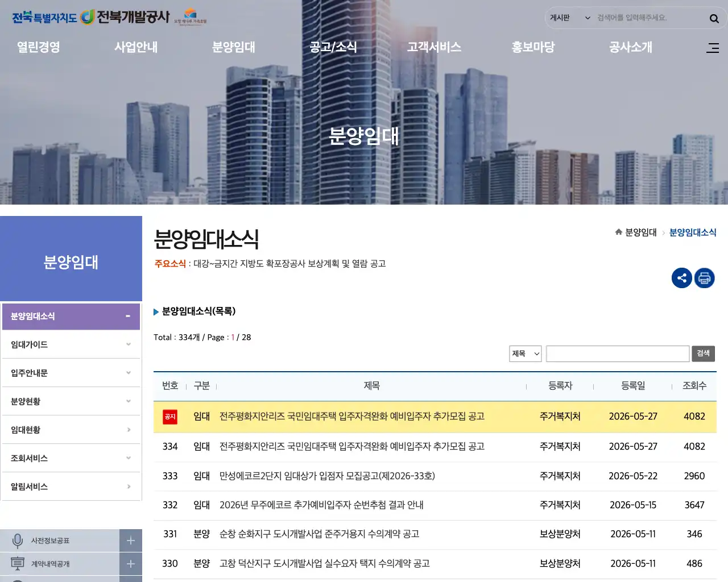Click the 번호 column header
The image size is (728, 582).
tap(170, 386)
